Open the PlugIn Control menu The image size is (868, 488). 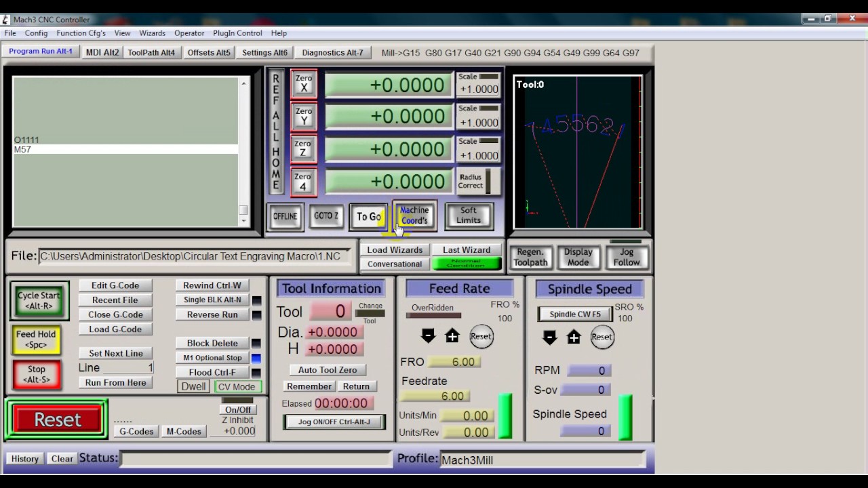(237, 33)
